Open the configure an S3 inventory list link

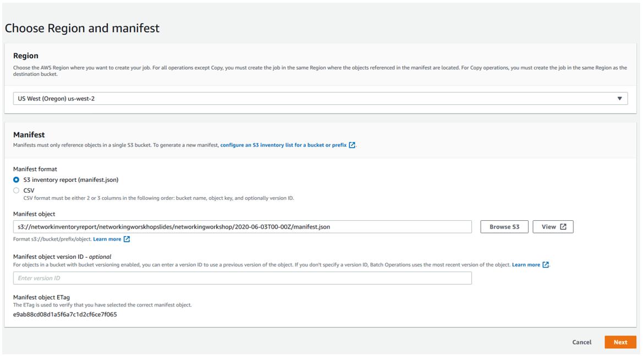point(286,144)
